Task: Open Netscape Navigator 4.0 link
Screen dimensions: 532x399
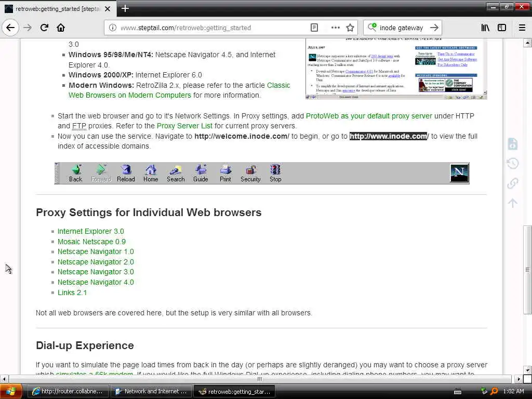Action: pyautogui.click(x=96, y=282)
